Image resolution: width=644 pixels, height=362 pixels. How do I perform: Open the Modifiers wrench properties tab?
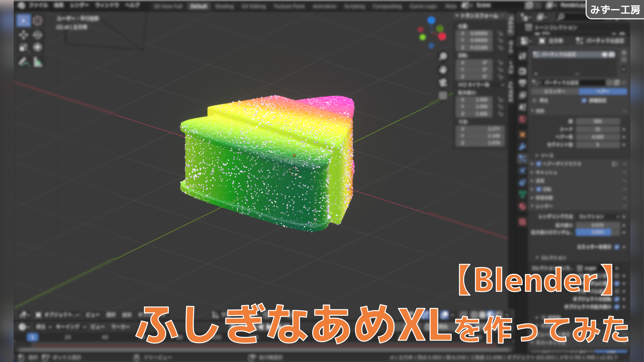(x=522, y=146)
